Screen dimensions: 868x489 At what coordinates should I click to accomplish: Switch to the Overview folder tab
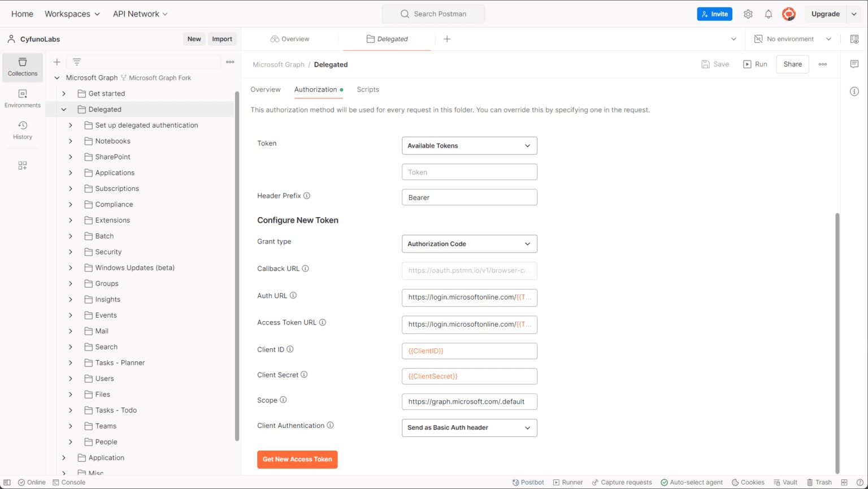[x=266, y=89]
